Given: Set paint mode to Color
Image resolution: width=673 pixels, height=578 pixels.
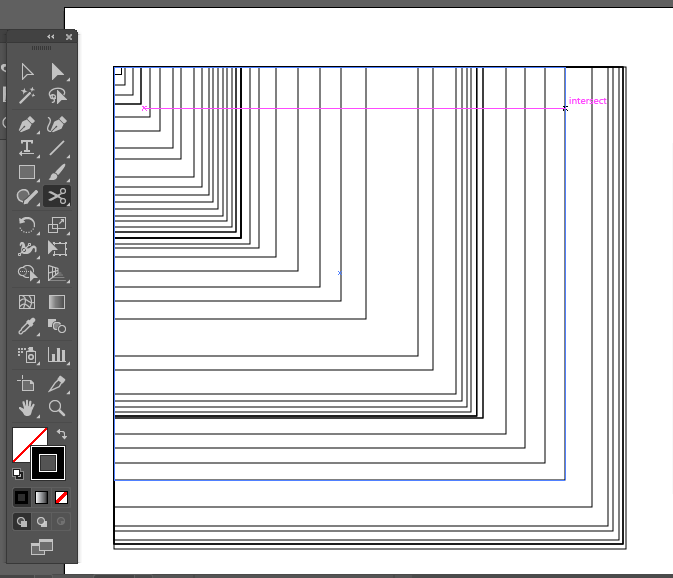Looking at the screenshot, I should coord(21,498).
